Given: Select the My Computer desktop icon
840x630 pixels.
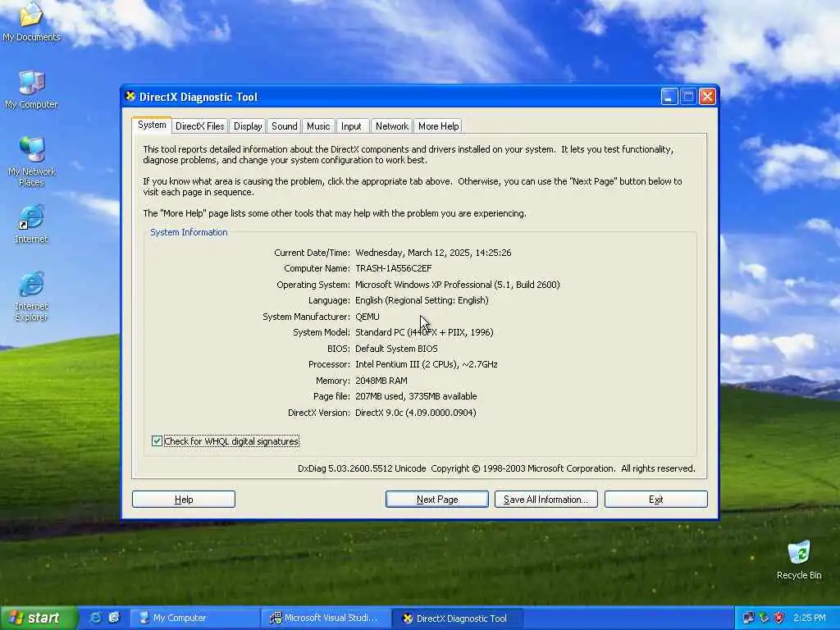Looking at the screenshot, I should (x=31, y=90).
